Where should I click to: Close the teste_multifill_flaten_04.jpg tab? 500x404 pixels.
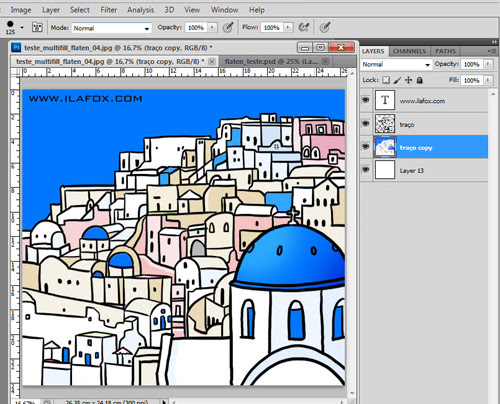pyautogui.click(x=212, y=62)
